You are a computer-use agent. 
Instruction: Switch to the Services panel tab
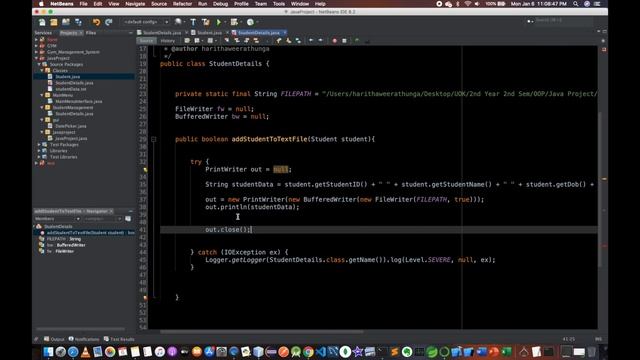[x=43, y=33]
